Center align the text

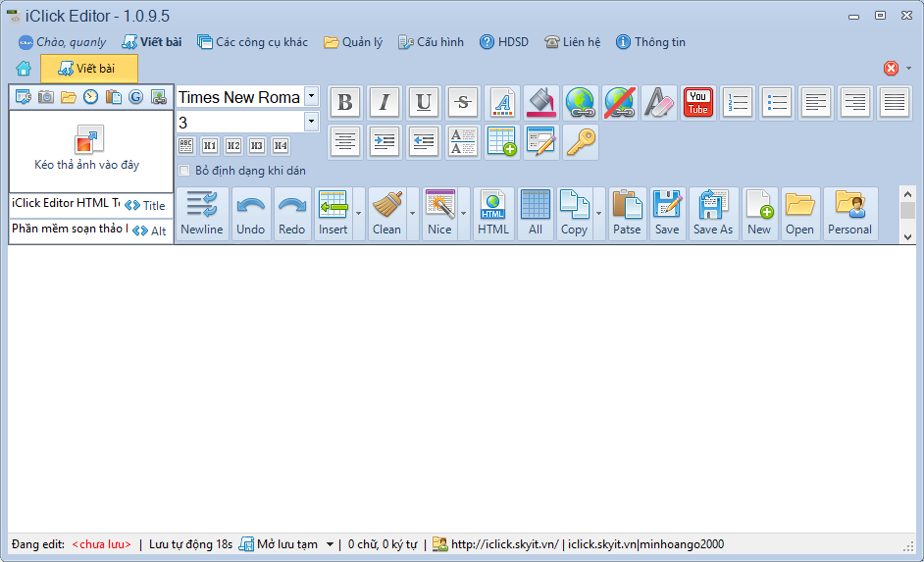(345, 142)
